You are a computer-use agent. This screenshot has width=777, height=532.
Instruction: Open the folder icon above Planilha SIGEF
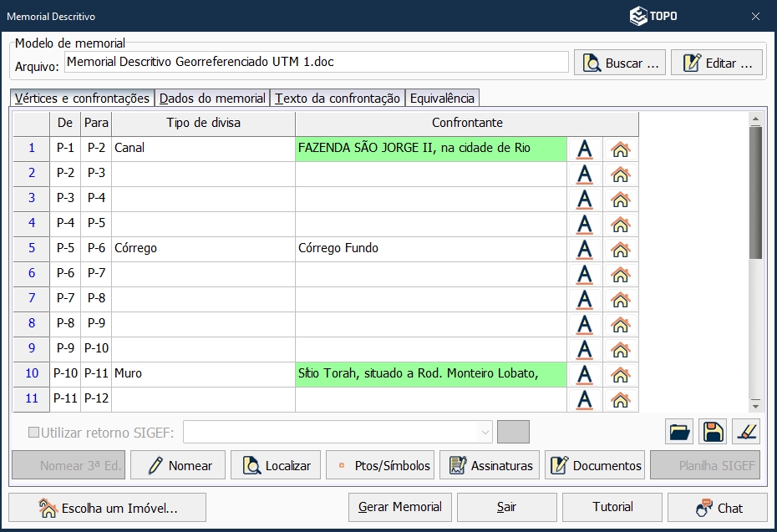[679, 431]
